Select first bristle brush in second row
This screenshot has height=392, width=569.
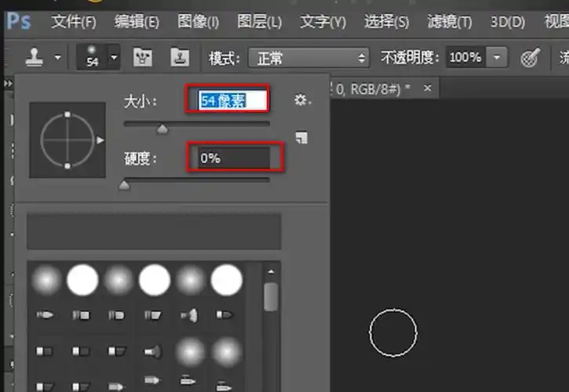(x=45, y=314)
